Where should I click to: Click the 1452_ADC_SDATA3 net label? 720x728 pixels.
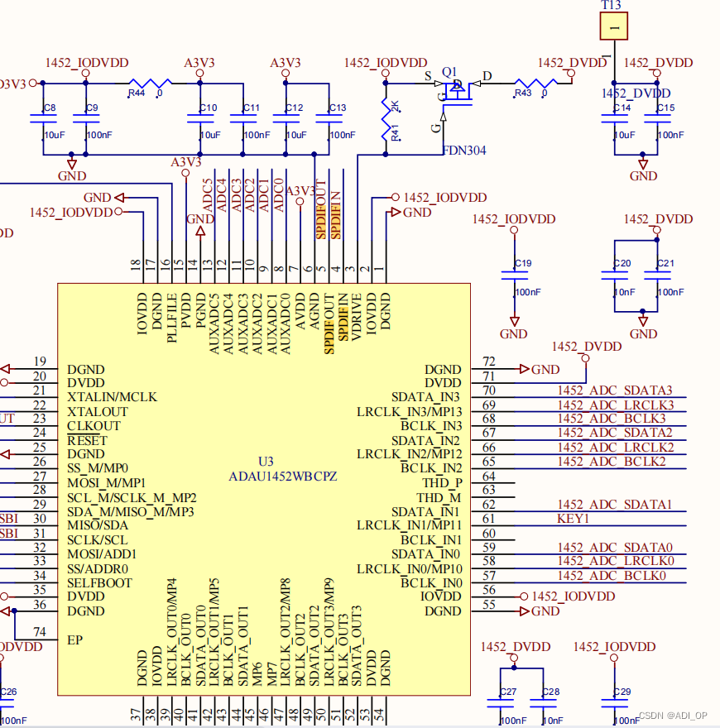[615, 390]
